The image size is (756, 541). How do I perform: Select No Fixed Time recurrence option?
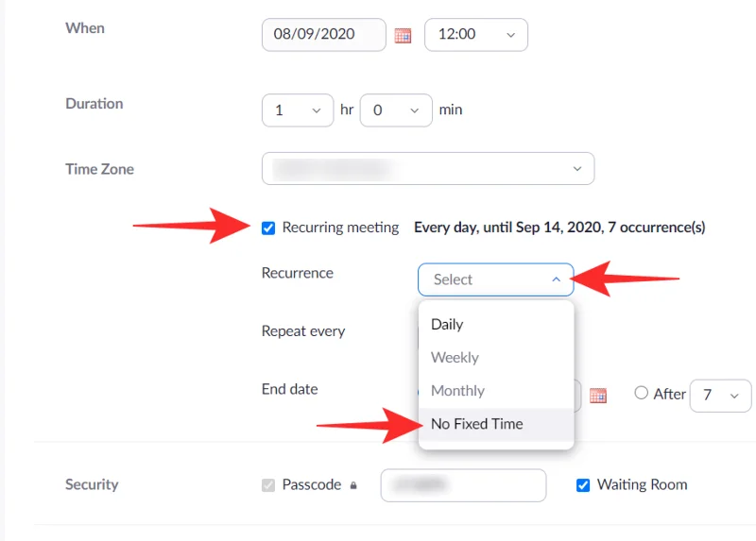[x=476, y=424]
